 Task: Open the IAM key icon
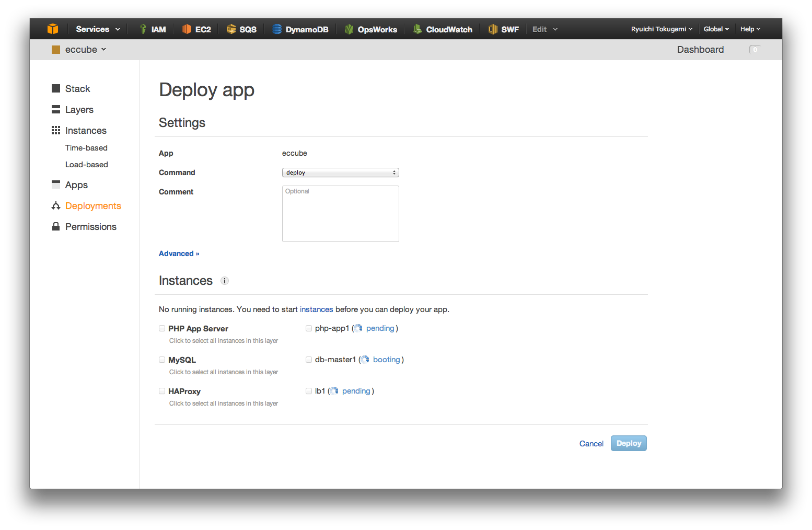point(142,29)
